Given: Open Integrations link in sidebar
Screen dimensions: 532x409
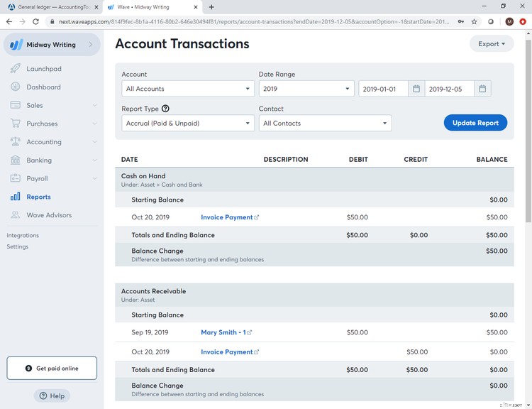Looking at the screenshot, I should pyautogui.click(x=23, y=236).
